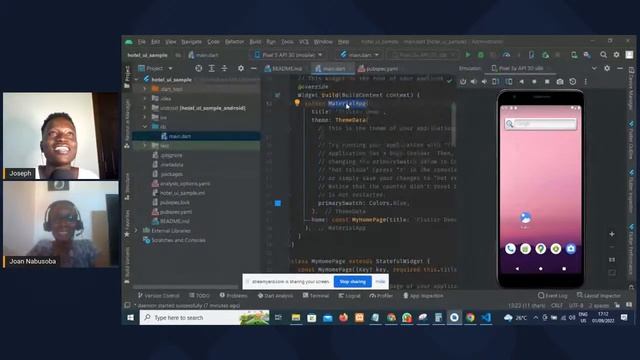Take an emulator screenshot with the camera icon
Viewport: 640px width, 360px height.
coord(560,82)
